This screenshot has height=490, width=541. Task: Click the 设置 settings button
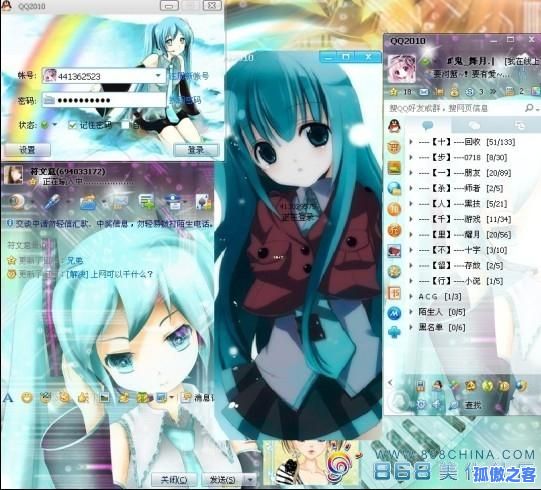pyautogui.click(x=27, y=150)
